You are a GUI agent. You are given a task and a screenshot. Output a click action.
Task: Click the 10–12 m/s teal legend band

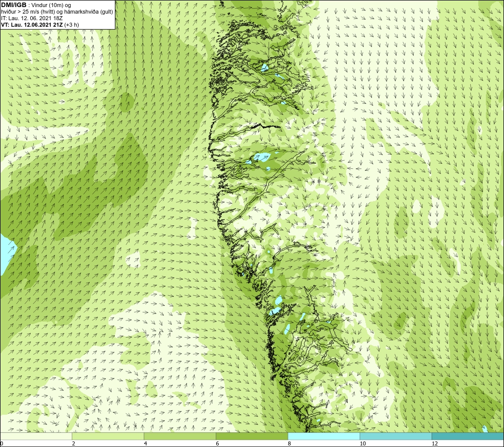(x=396, y=436)
